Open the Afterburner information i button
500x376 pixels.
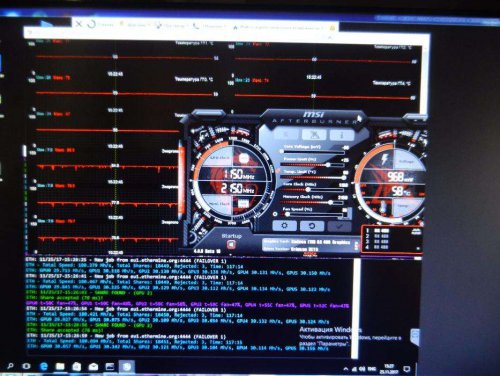[342, 135]
